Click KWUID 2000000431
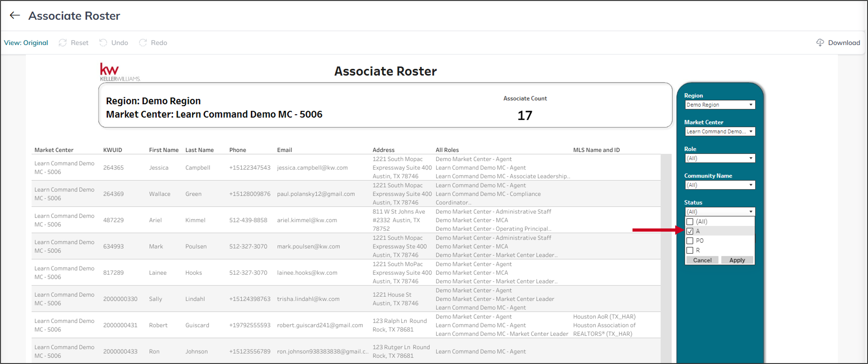868x364 pixels. coord(121,325)
